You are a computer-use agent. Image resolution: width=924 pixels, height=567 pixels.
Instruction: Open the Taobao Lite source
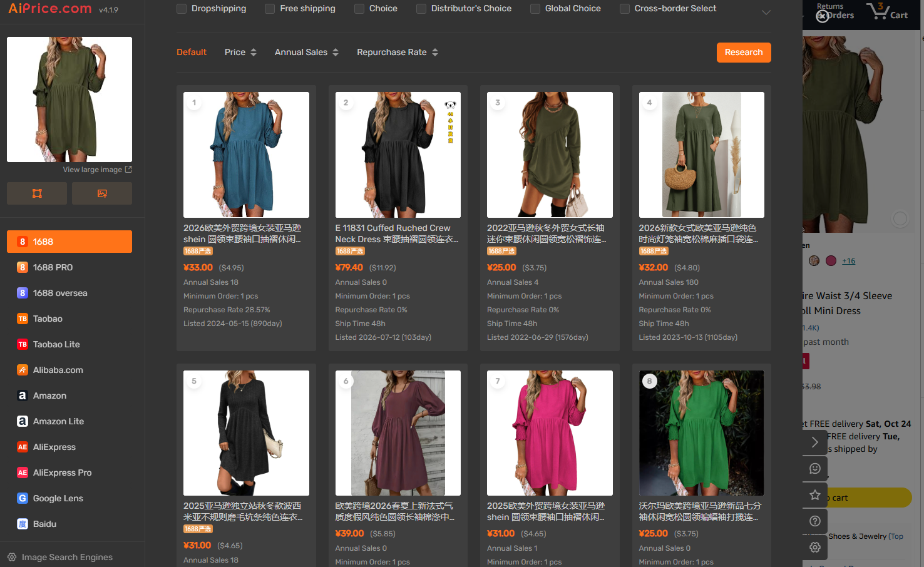(x=69, y=344)
